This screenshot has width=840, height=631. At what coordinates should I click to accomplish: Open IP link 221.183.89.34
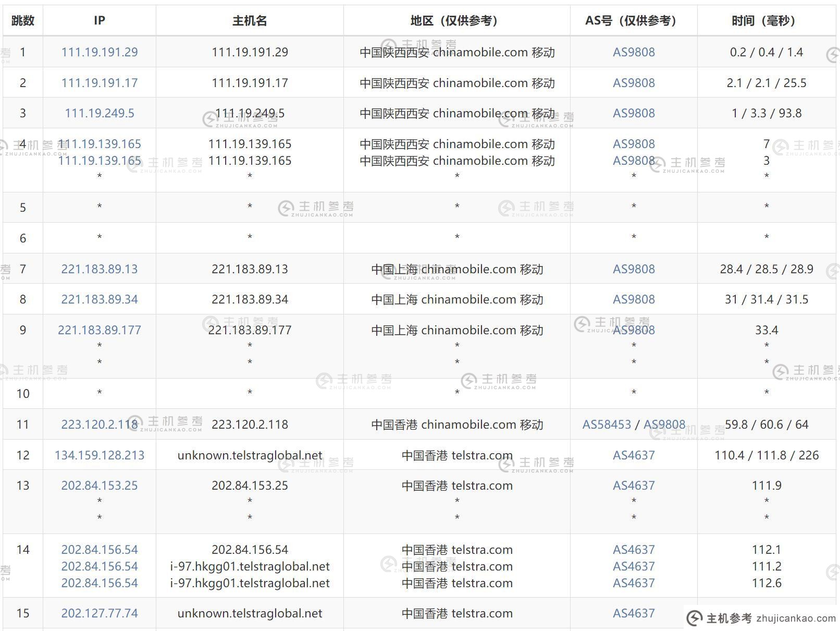click(x=100, y=299)
